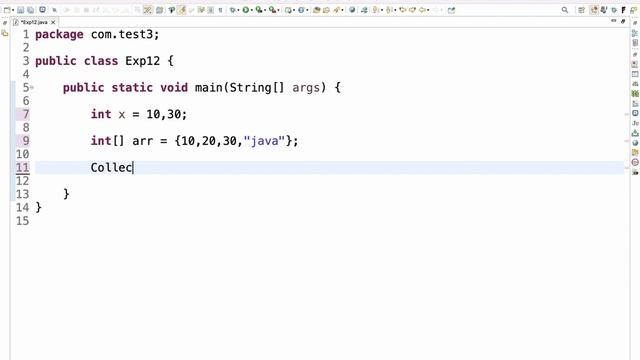
Task: Open the green grid view icon in right trim
Action: coord(635,93)
